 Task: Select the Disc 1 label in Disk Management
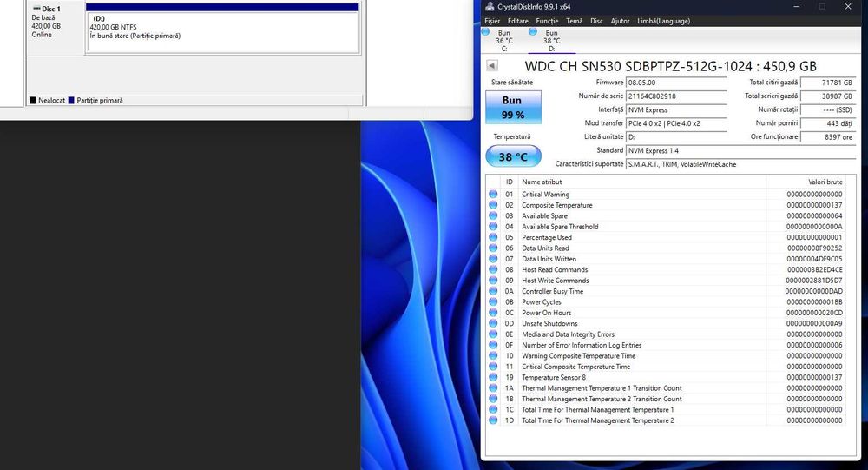click(51, 9)
